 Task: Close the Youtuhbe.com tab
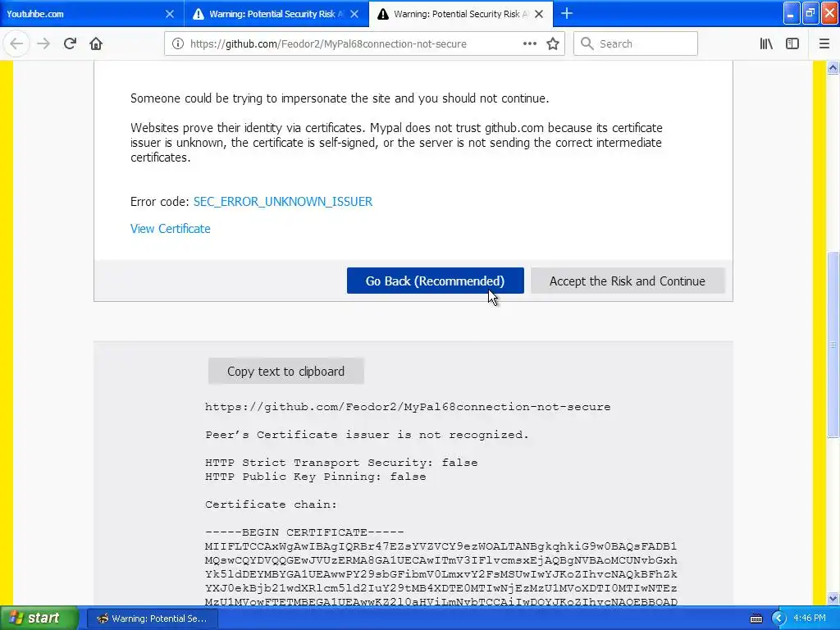[169, 14]
